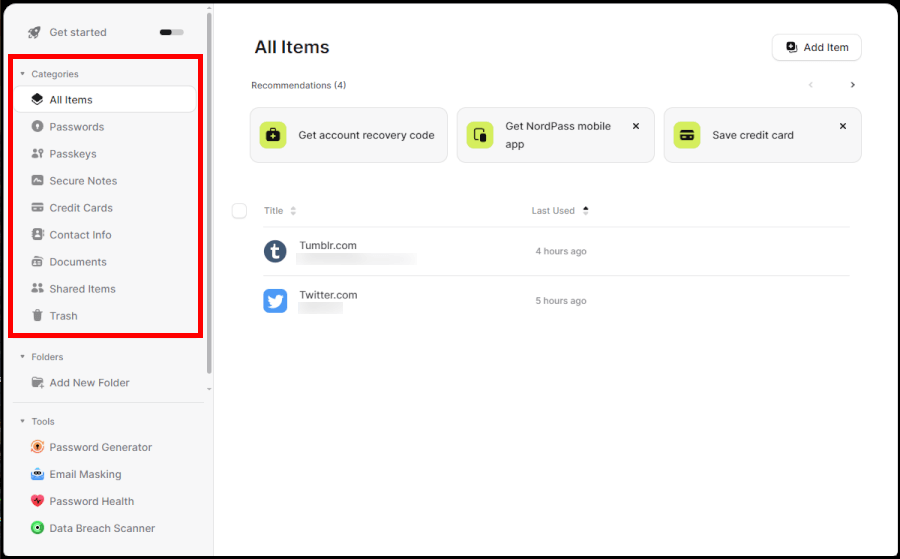Click the Get started progress bar

point(171,33)
